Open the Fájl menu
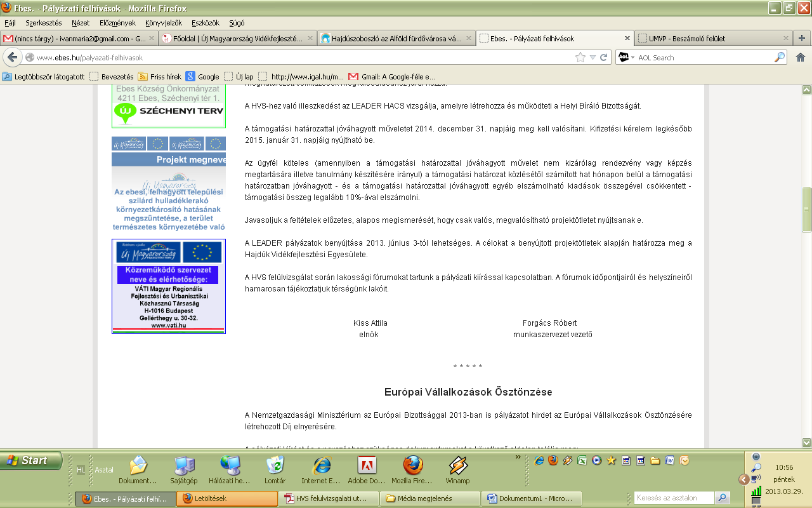This screenshot has width=812, height=508. 10,22
